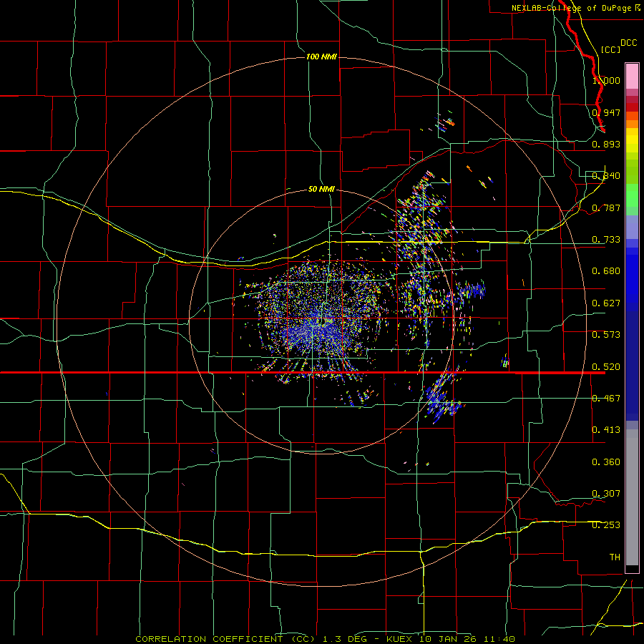Click the 11:40 timestamp
Screen dimensions: 644x644
point(499,639)
